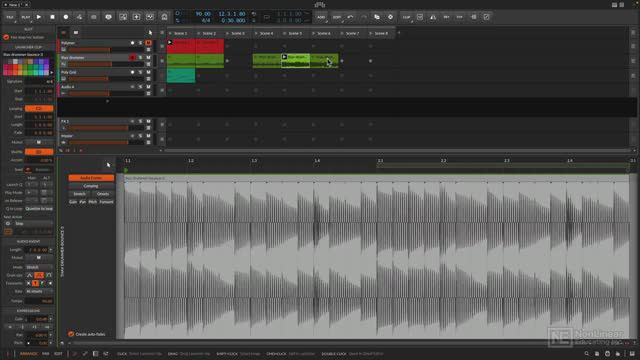The height and width of the screenshot is (360, 640).
Task: Solo the Bias drummer track
Action: tap(140, 58)
